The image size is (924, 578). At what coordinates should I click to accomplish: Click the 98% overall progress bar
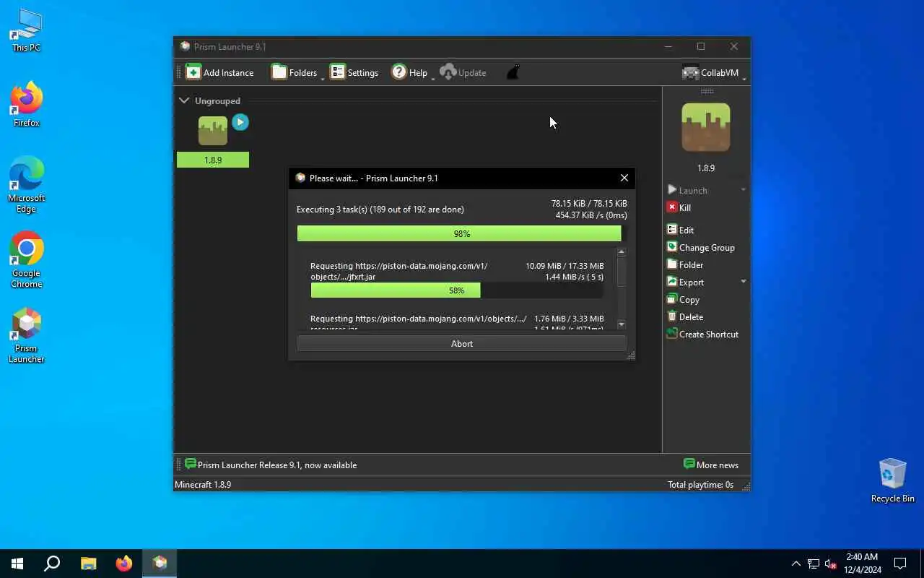point(462,233)
